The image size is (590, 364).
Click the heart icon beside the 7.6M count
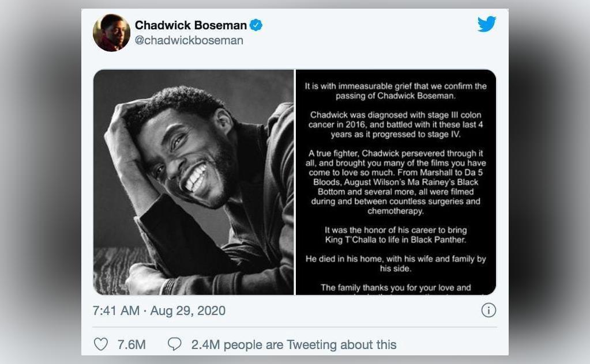(x=102, y=344)
